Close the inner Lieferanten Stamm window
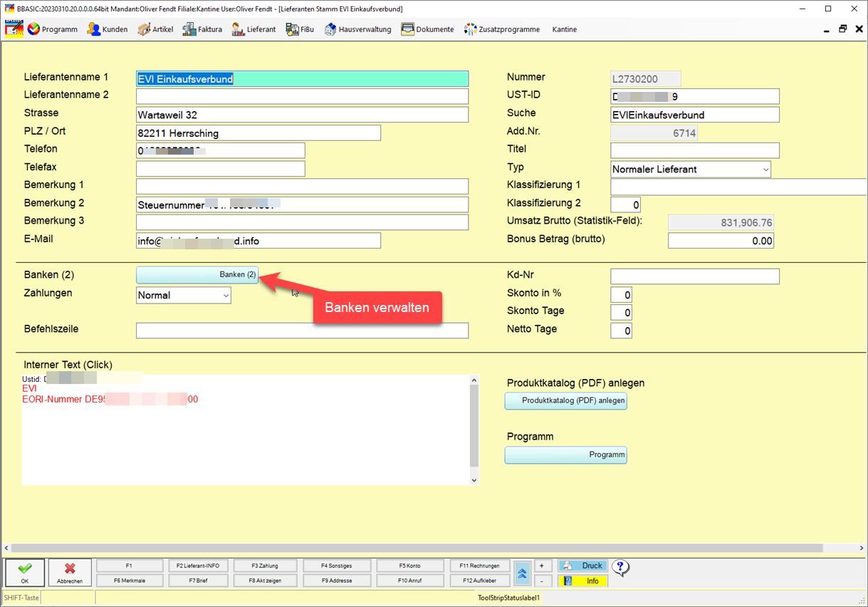 tap(859, 29)
